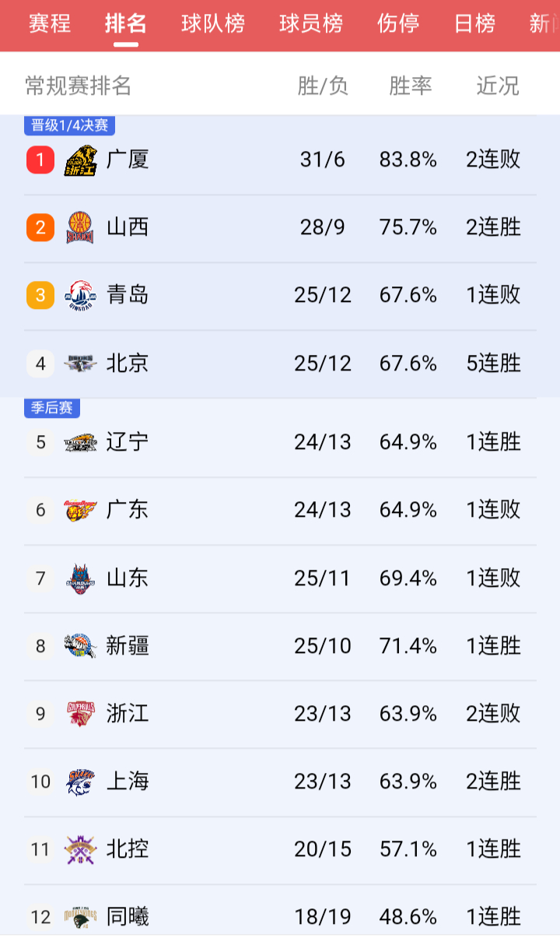Click the red rank 1 badge

click(40, 160)
